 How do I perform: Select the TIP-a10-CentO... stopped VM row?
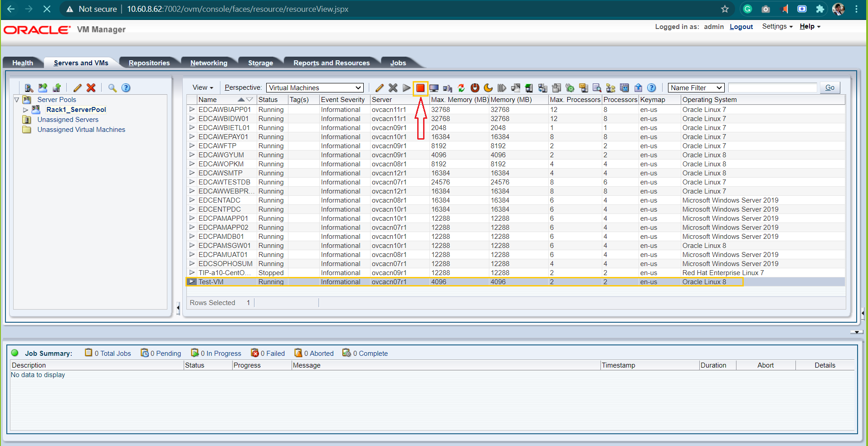tap(516, 272)
